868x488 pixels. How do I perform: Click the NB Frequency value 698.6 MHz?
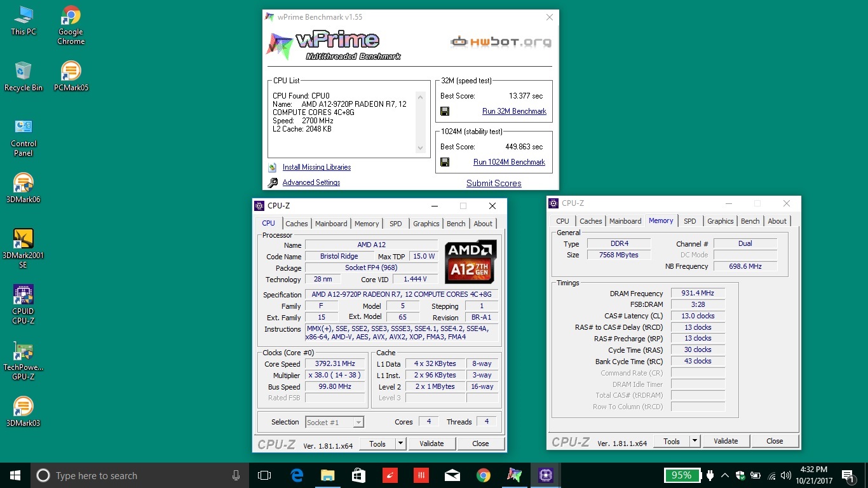(745, 266)
